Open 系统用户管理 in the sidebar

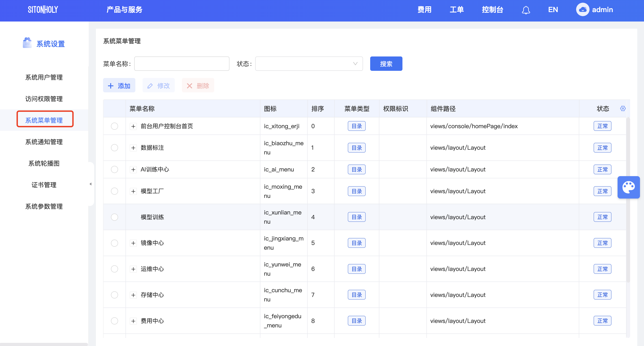44,78
